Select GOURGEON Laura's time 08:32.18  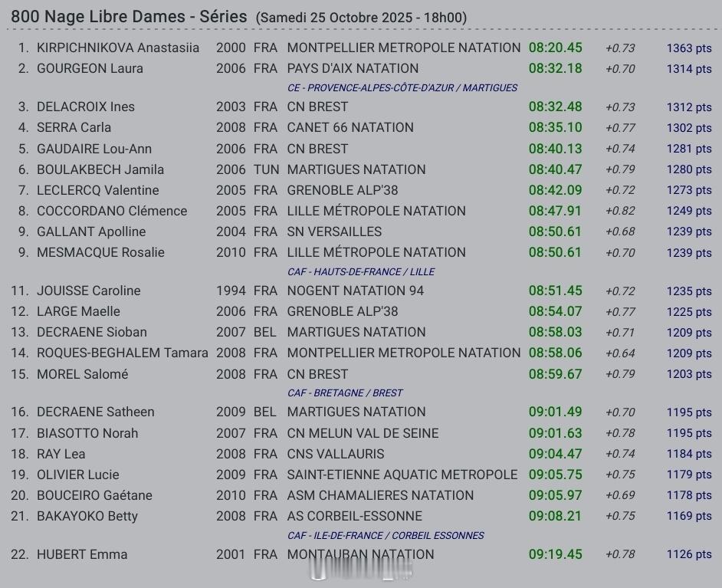click(x=556, y=68)
